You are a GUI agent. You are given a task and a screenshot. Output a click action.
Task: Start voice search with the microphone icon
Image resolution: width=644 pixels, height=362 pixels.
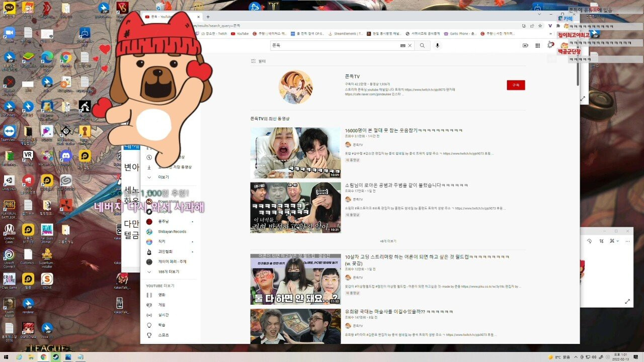pos(437,45)
